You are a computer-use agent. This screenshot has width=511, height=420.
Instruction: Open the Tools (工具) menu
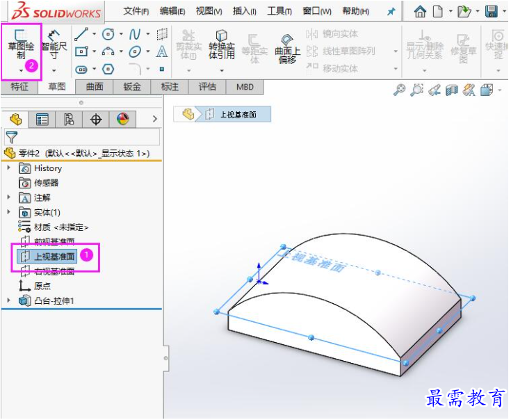pyautogui.click(x=279, y=11)
